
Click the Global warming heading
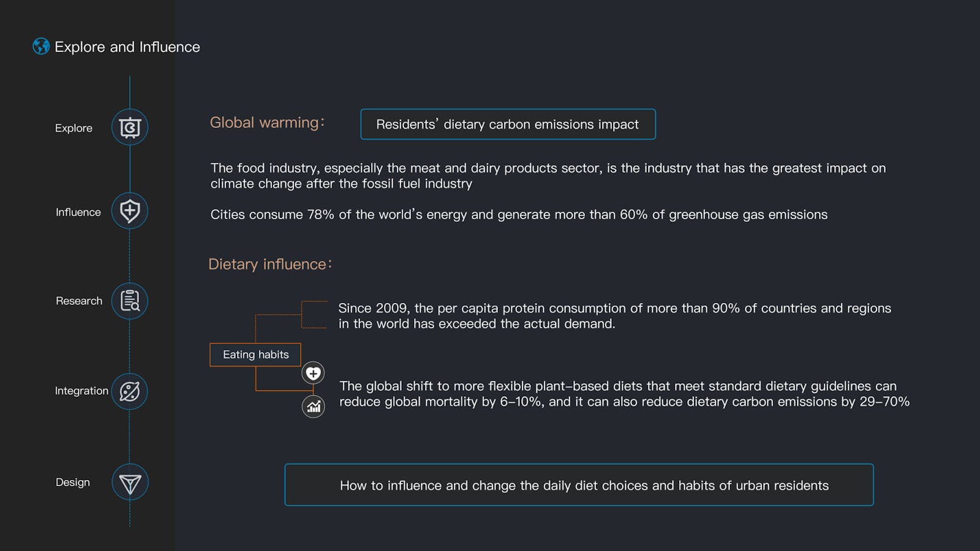click(267, 122)
